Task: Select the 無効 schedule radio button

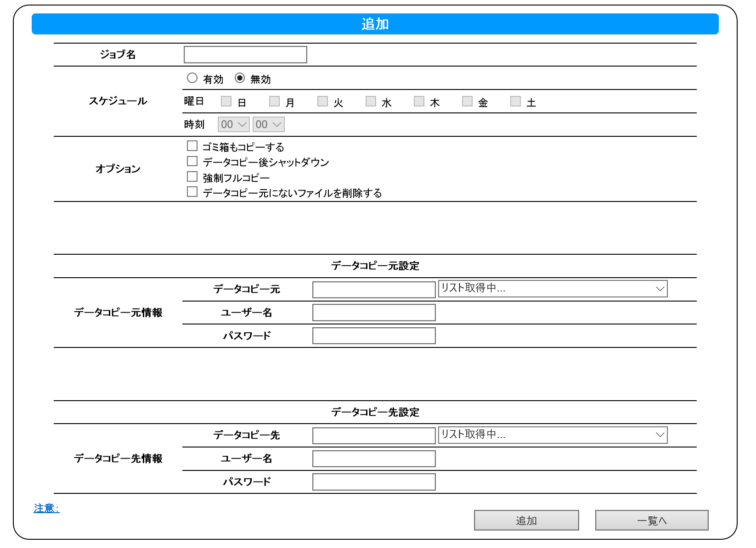Action: click(x=240, y=78)
